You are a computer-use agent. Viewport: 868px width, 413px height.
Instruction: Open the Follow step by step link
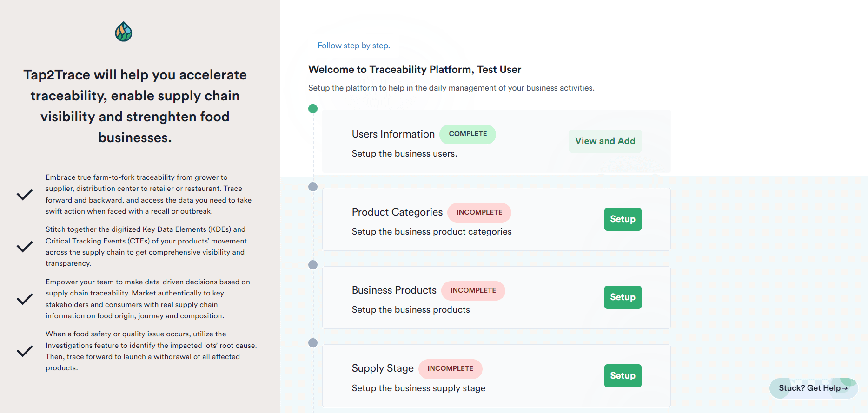353,46
